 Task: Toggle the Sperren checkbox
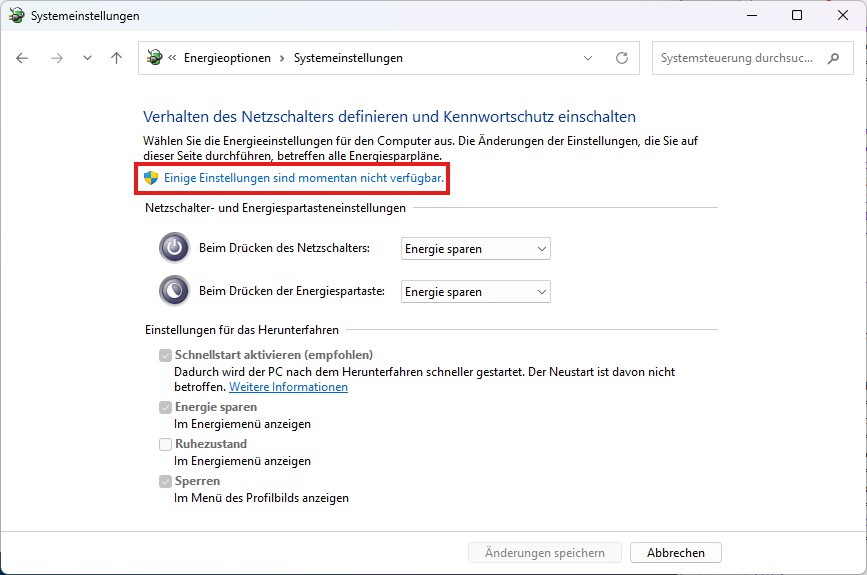tap(165, 481)
